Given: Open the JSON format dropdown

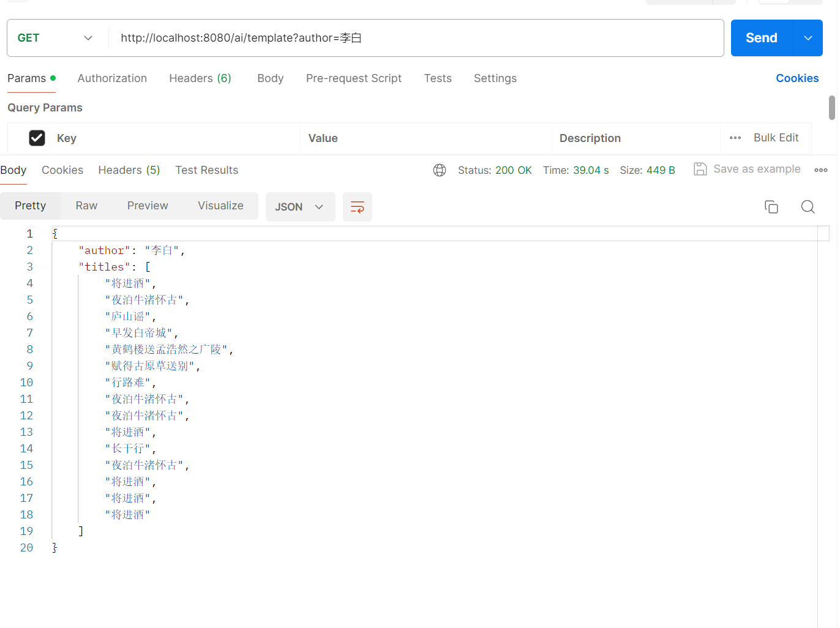Looking at the screenshot, I should [x=300, y=207].
